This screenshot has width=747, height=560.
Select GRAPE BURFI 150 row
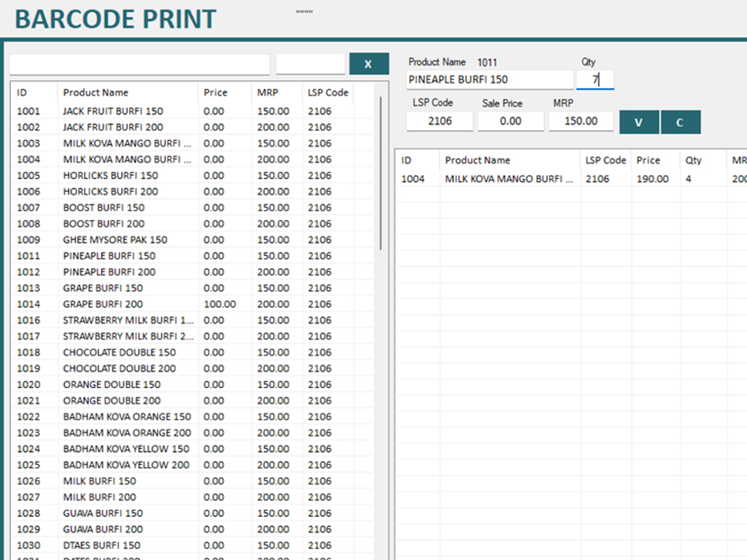pos(192,288)
